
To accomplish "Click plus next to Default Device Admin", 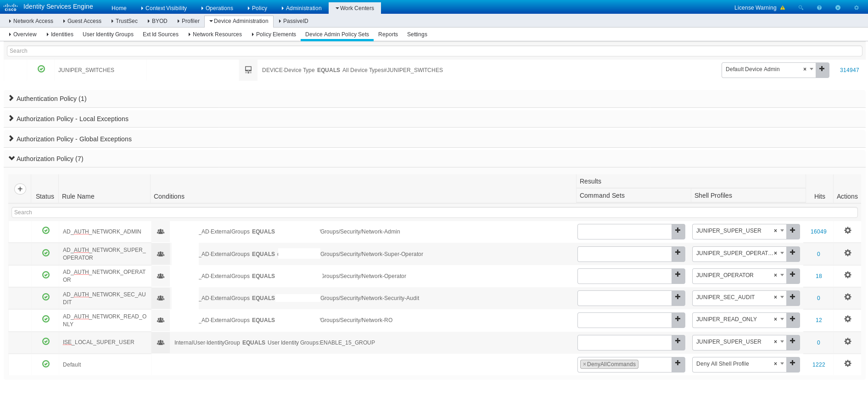I will [x=822, y=70].
